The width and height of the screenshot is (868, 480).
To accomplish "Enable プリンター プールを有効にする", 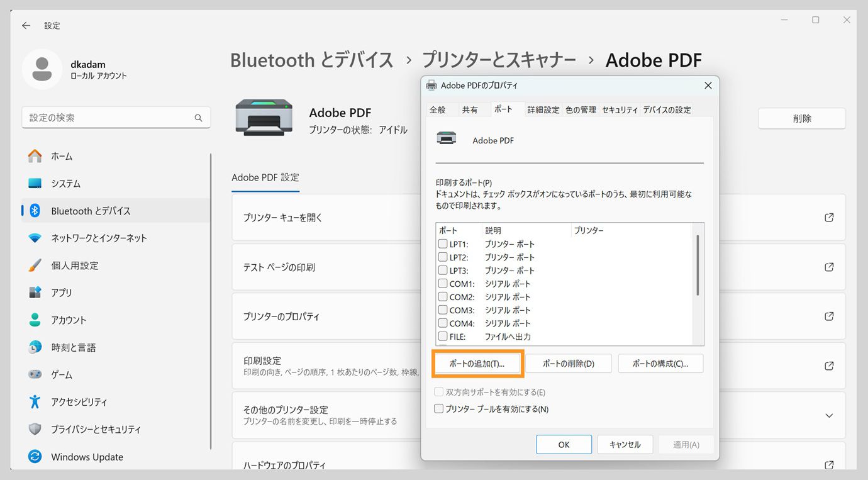I will pos(438,409).
